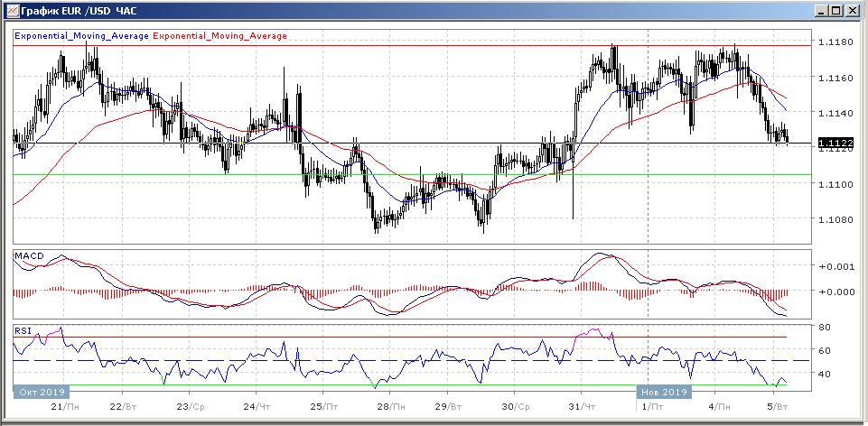Click the red Exponential_Moving_Average legend label
This screenshot has height=426, width=868.
tap(219, 36)
